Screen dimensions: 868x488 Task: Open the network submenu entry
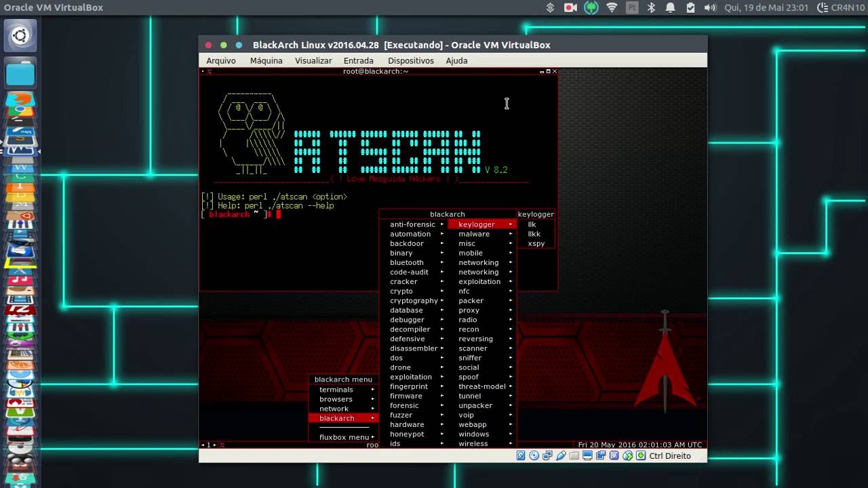(343, 409)
